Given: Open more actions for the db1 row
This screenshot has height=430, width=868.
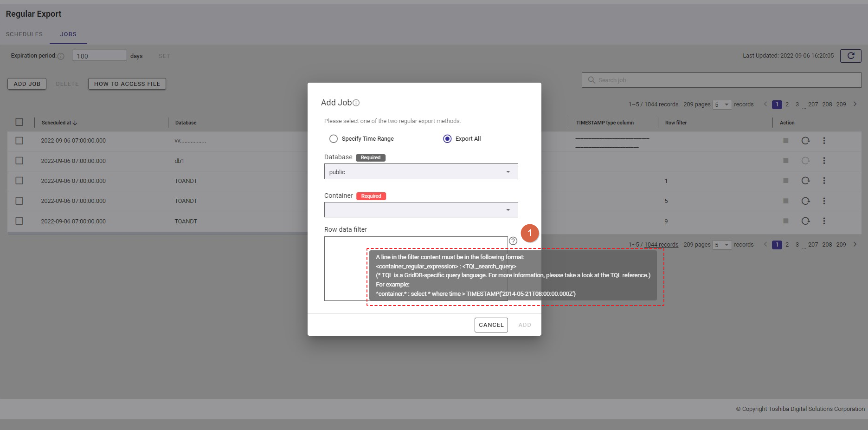Looking at the screenshot, I should point(824,161).
